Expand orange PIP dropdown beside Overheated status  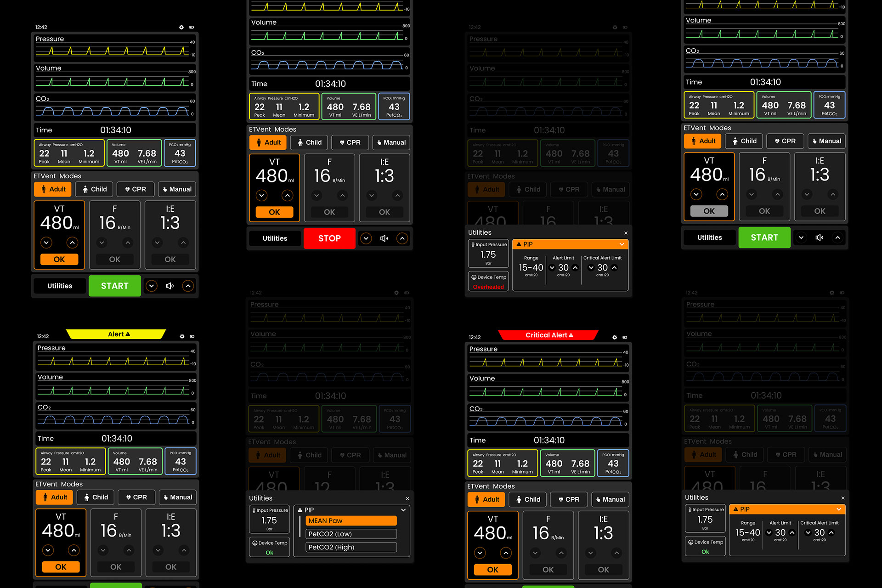tap(622, 244)
